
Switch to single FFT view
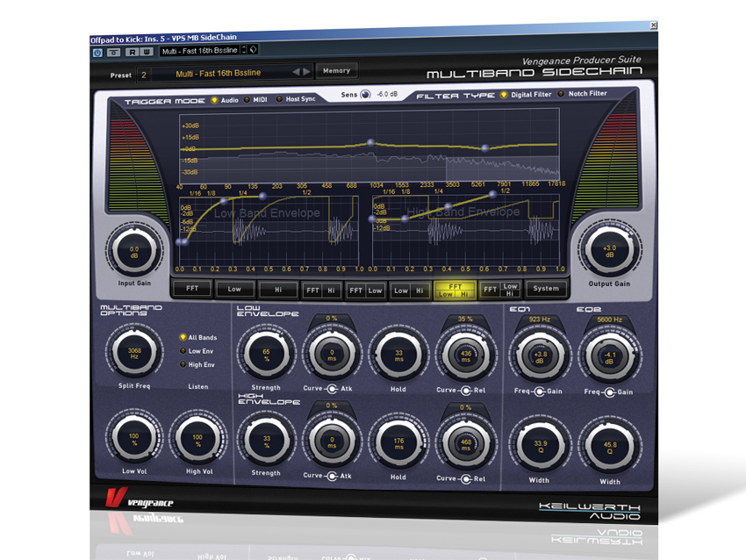click(x=192, y=288)
